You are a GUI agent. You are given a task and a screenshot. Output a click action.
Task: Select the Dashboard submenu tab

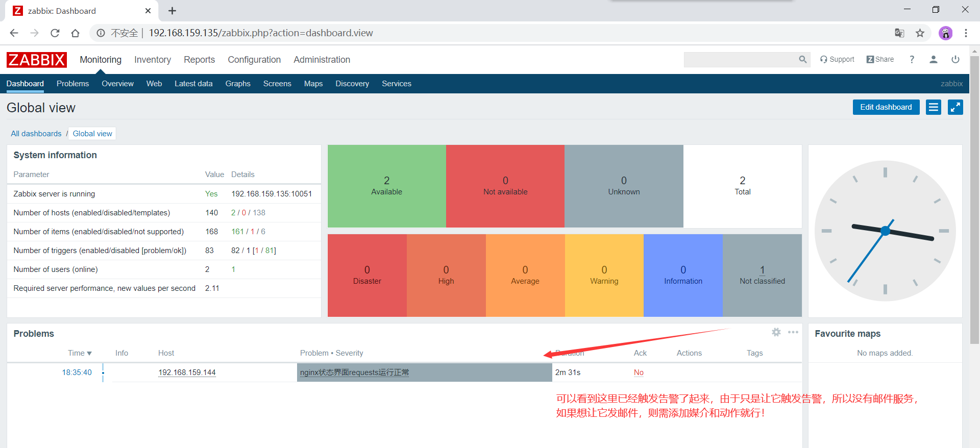25,84
